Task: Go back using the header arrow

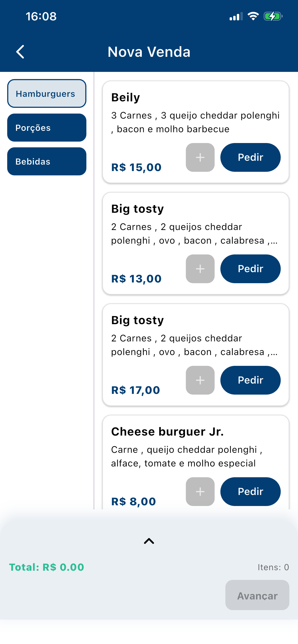Action: [x=20, y=52]
